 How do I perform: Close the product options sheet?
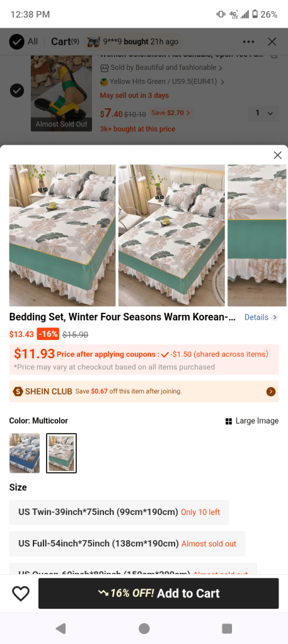click(x=278, y=155)
